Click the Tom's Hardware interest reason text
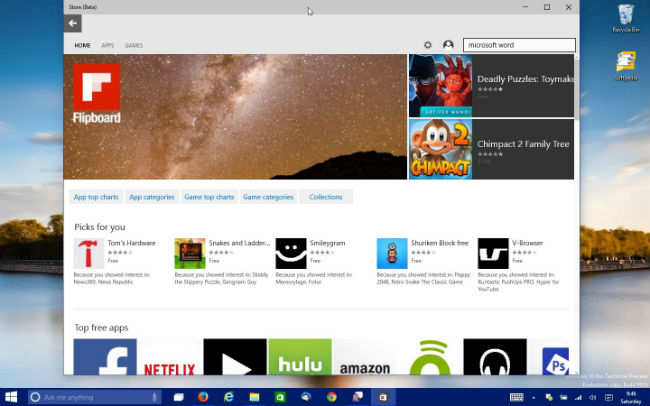The height and width of the screenshot is (406, 650). [x=112, y=278]
